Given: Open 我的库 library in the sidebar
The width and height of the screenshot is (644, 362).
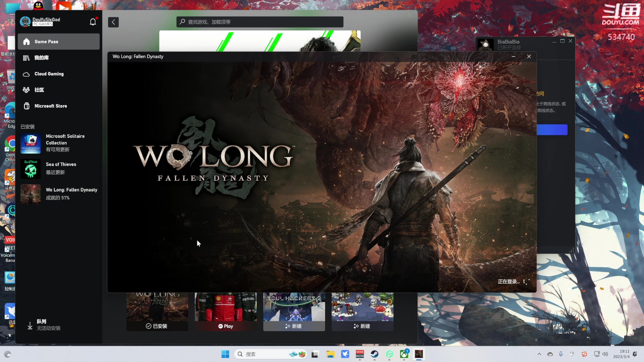Looking at the screenshot, I should click(59, 58).
